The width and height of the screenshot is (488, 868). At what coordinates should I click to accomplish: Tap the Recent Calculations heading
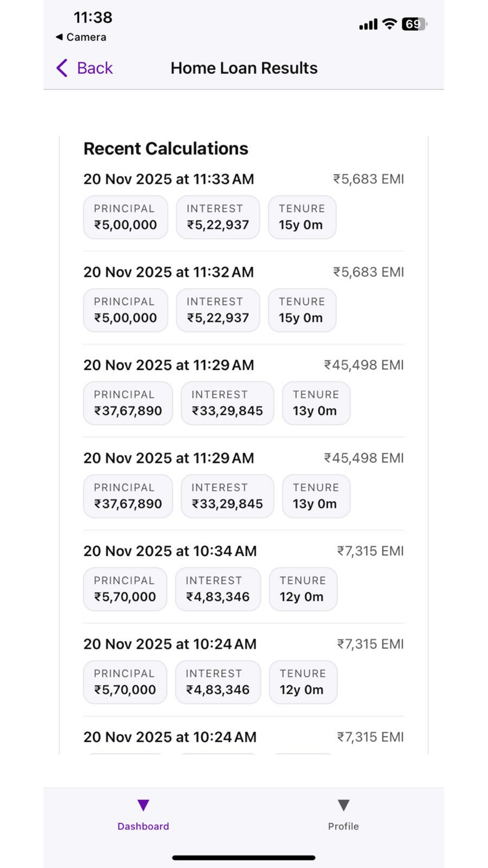tap(166, 149)
